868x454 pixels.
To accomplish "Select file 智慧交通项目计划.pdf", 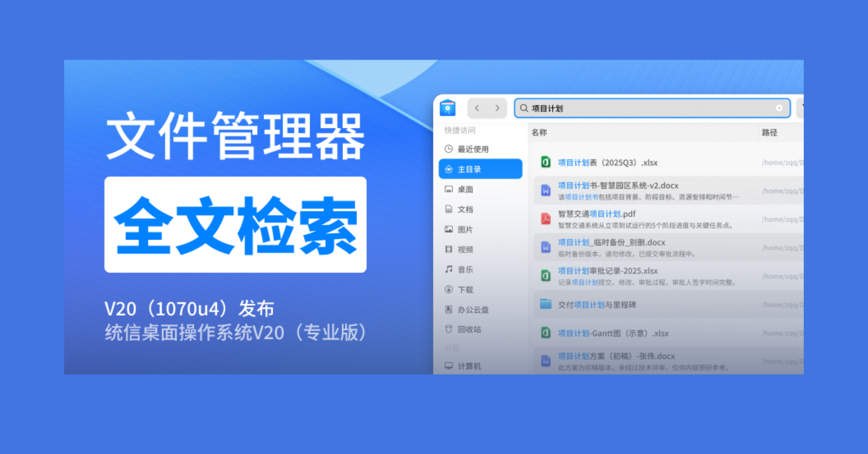I will pyautogui.click(x=668, y=219).
